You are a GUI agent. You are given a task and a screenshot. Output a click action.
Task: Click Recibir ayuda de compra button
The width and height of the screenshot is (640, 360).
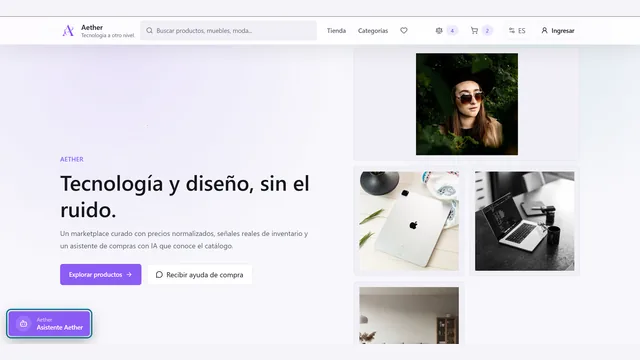point(200,275)
